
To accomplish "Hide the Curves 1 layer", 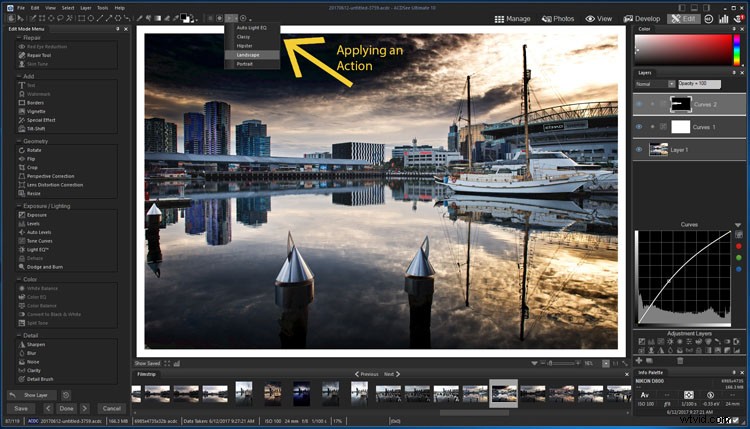I will tap(639, 127).
